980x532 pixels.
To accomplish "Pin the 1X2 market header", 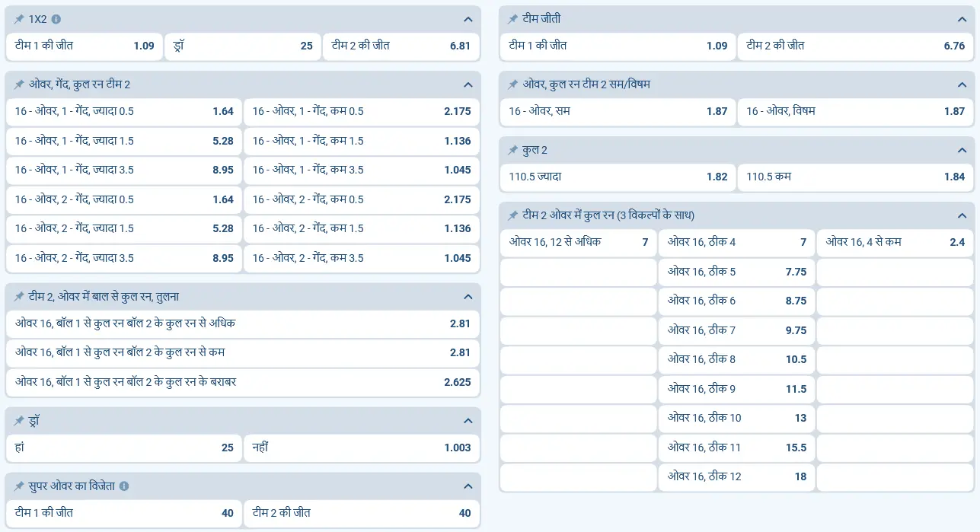I will click(19, 19).
